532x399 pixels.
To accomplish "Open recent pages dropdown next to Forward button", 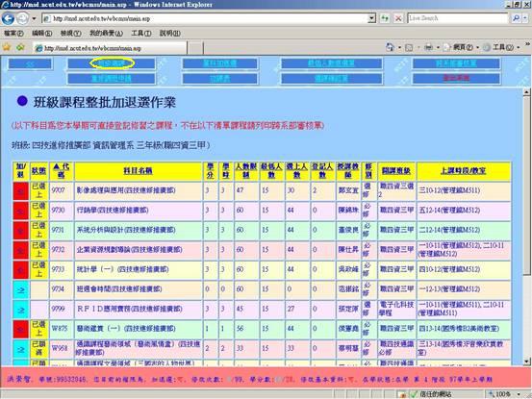I will point(34,18).
